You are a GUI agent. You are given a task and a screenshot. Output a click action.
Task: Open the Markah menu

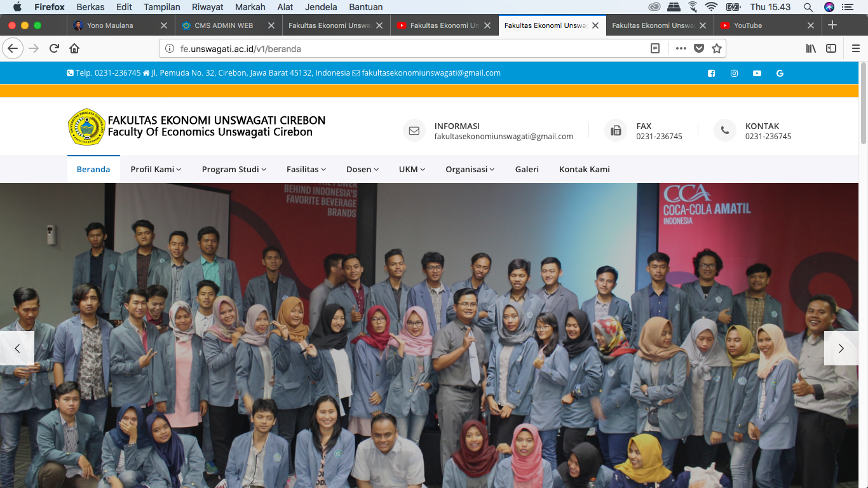click(x=250, y=7)
